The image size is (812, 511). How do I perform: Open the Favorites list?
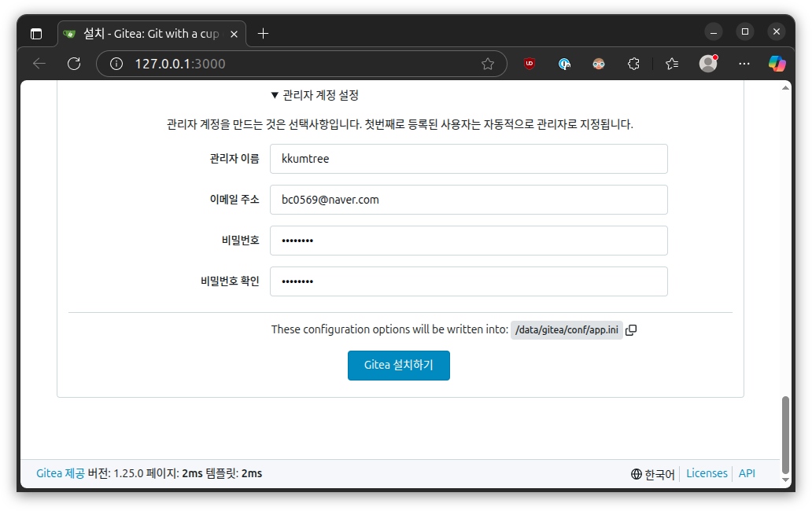pos(672,64)
